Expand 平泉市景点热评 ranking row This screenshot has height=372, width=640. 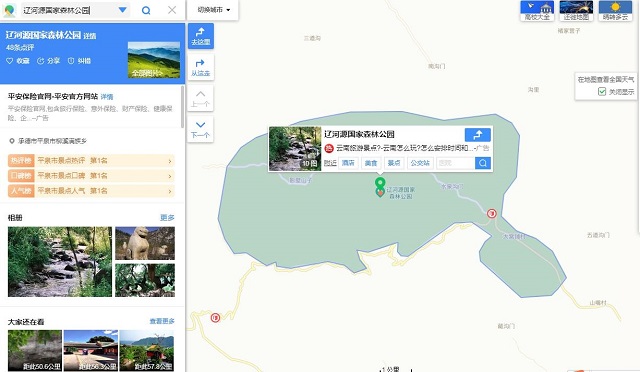pyautogui.click(x=91, y=161)
